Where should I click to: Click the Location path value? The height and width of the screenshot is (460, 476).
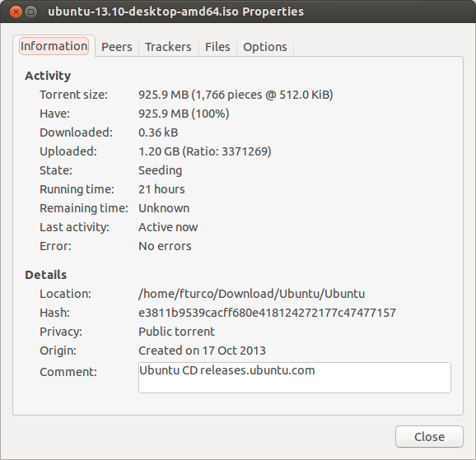coord(252,294)
